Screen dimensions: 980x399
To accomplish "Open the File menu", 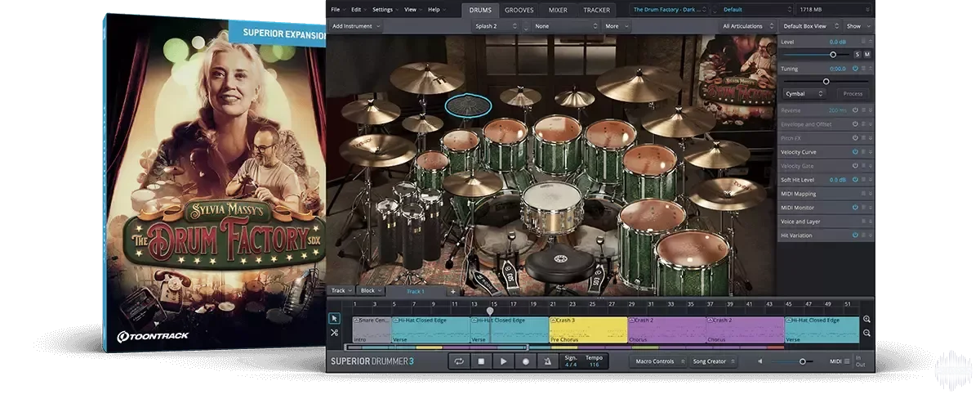I will pos(338,10).
